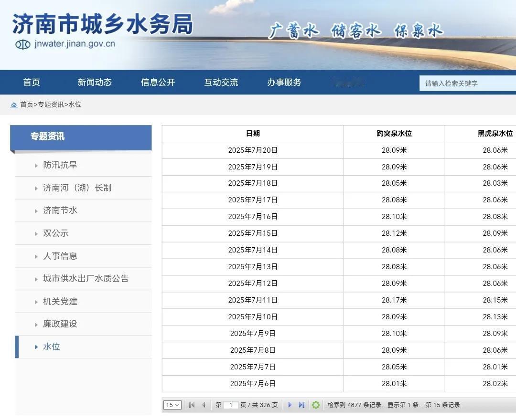Screen dimensions: 516x420
Task: Click the previous page arrow icon
Action: click(x=204, y=404)
